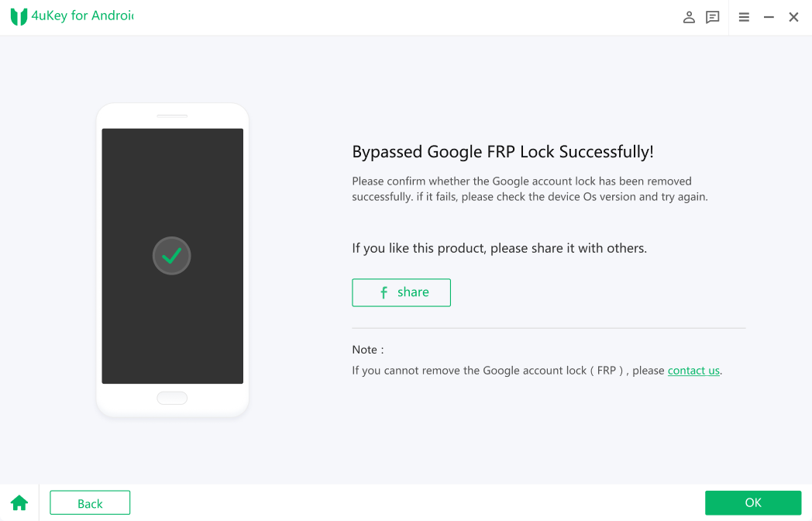Click the 4uKey green logo icon
Image resolution: width=812 pixels, height=521 pixels.
19,16
